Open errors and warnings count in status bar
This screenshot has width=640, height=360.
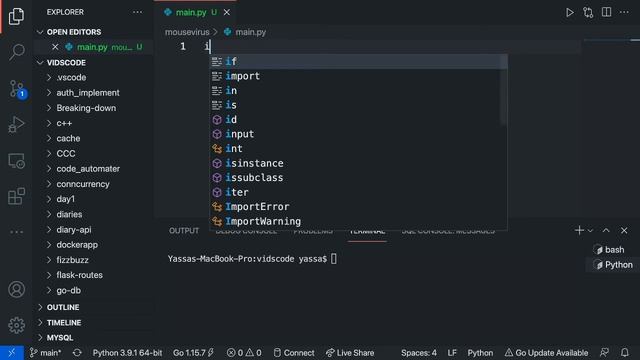point(244,353)
